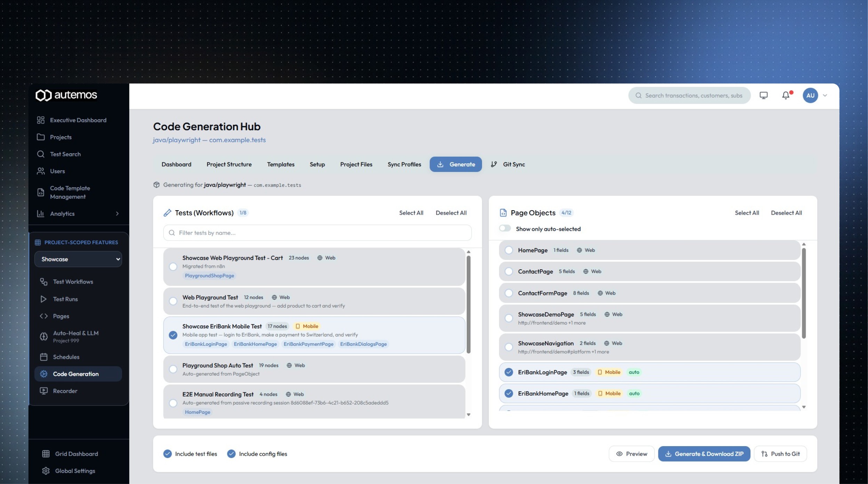Click the Auto-Heal & LLM brain icon
868x484 pixels.
(x=44, y=336)
